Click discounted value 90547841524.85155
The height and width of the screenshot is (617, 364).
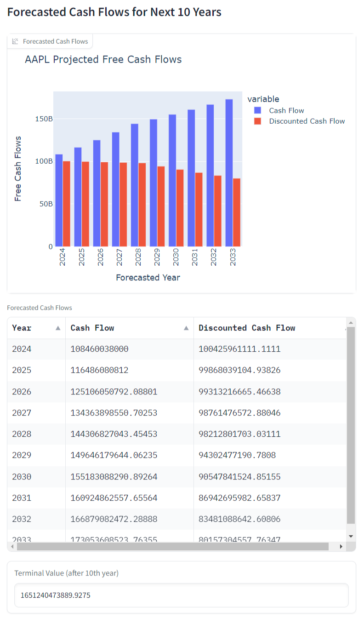239,477
